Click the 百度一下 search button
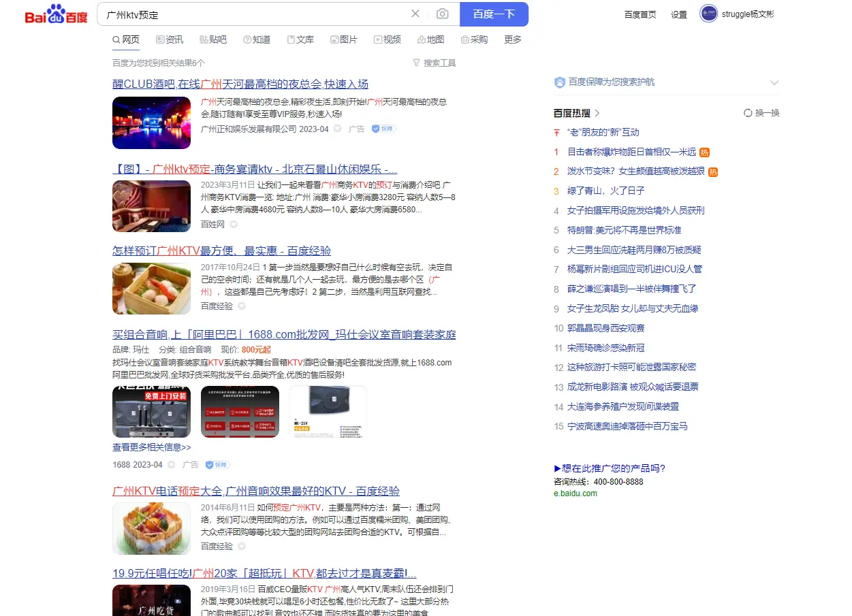The height and width of the screenshot is (616, 852). (x=492, y=14)
